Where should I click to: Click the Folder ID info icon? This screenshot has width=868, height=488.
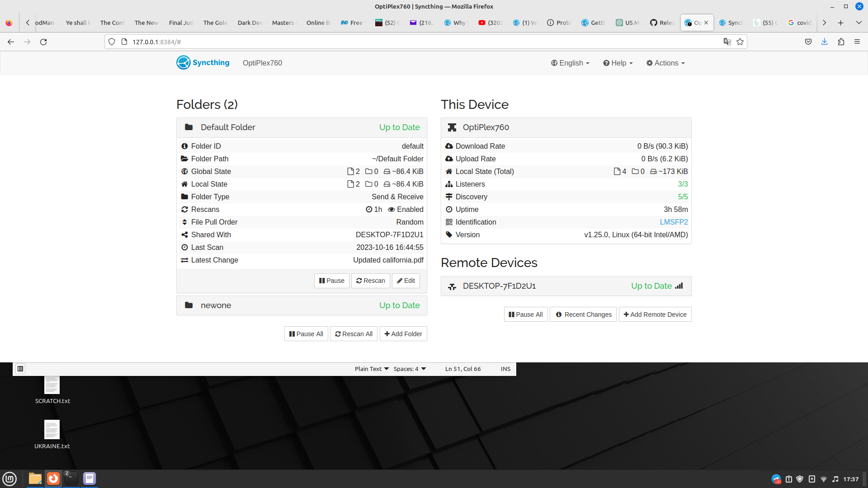coord(184,146)
